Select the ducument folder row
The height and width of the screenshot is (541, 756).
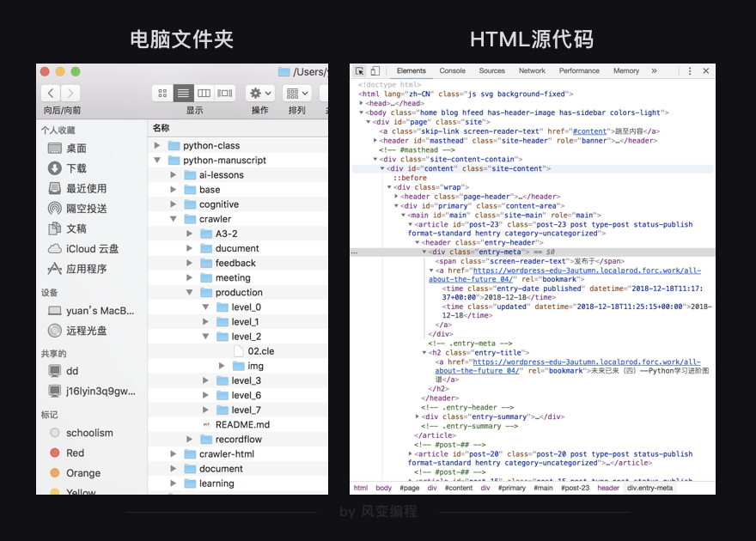[238, 248]
